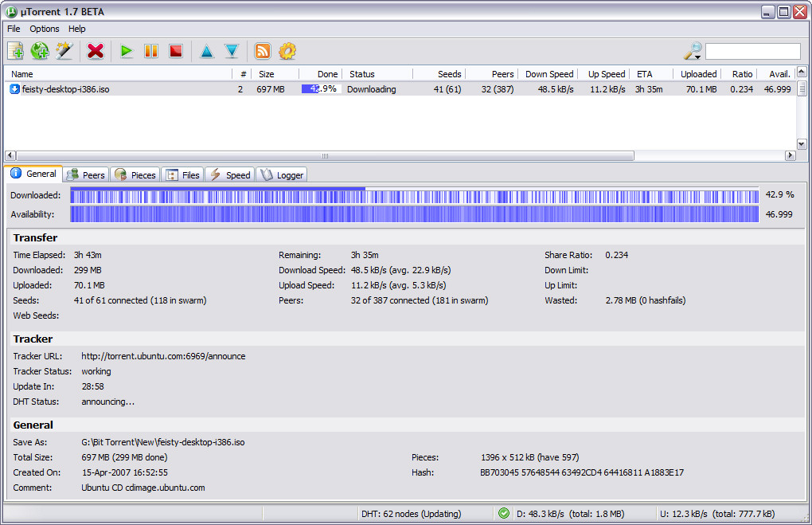Click the Comment Ubuntu CD cdimage.ubuntu.com text
The height and width of the screenshot is (525, 812).
[x=143, y=488]
